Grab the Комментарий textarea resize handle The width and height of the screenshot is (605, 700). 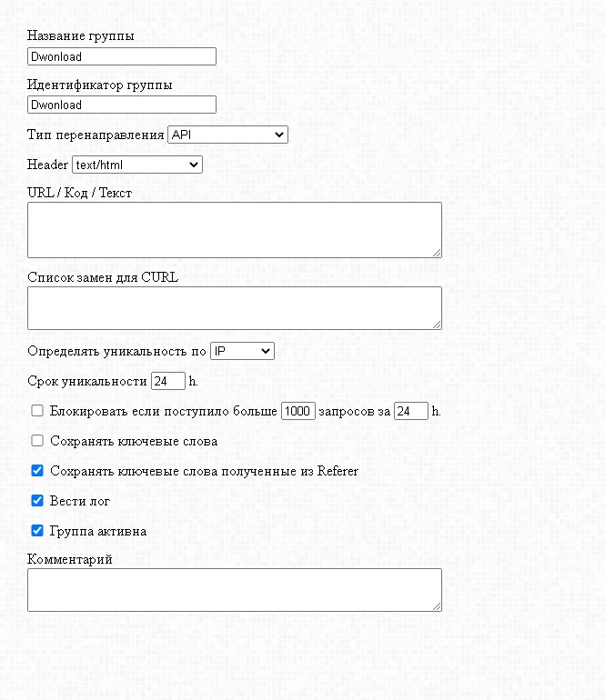[x=438, y=606]
